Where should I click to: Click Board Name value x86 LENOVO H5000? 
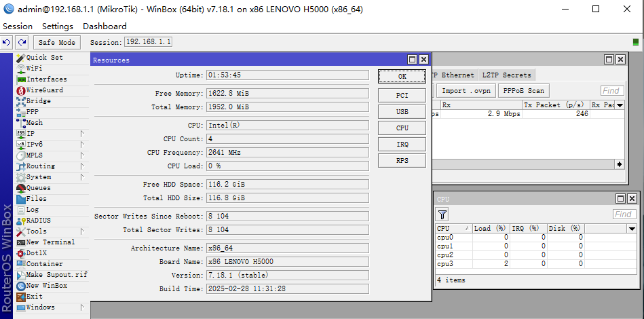click(x=288, y=261)
